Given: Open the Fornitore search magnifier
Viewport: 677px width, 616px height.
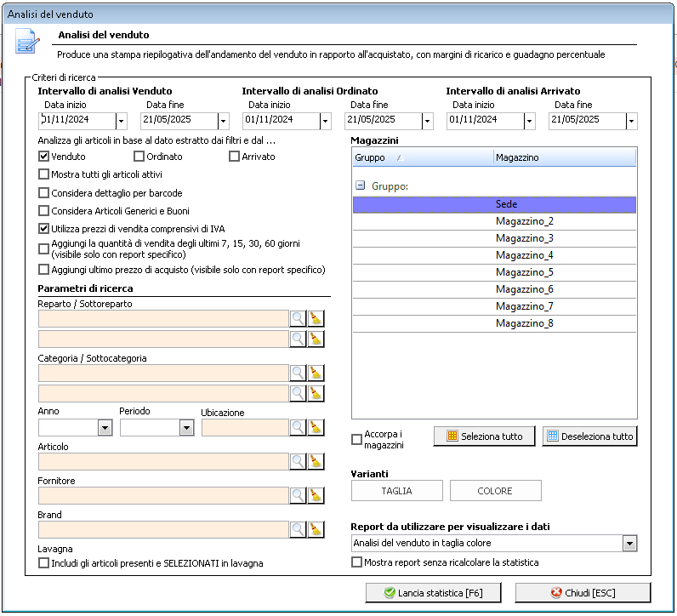Looking at the screenshot, I should (x=298, y=496).
